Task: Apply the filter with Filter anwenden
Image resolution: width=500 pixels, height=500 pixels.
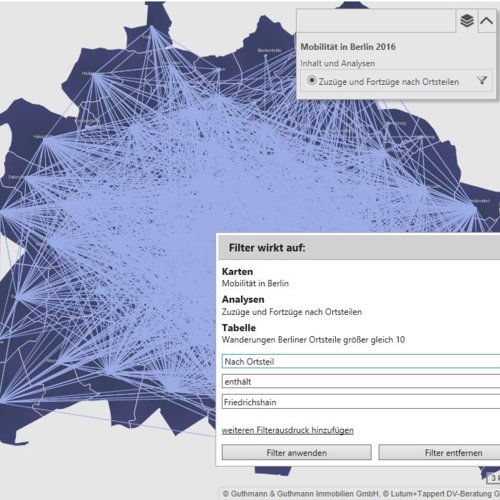Action: pos(297,453)
